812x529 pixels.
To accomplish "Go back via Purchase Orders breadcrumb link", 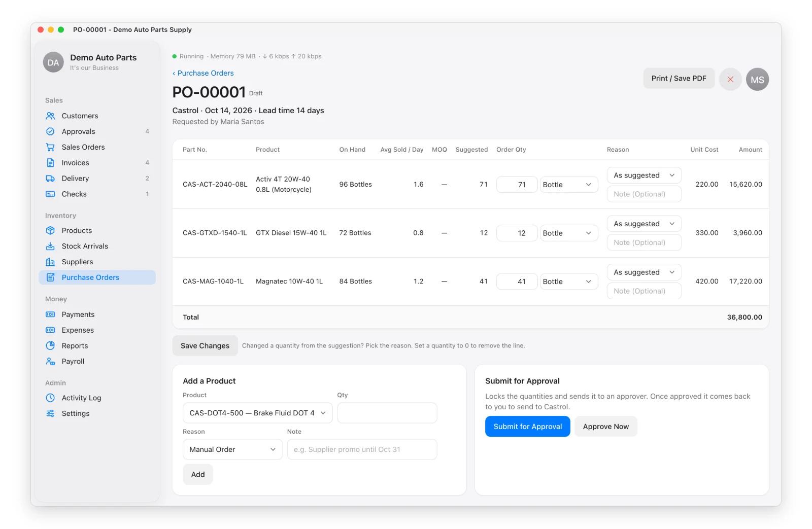I will pos(203,74).
